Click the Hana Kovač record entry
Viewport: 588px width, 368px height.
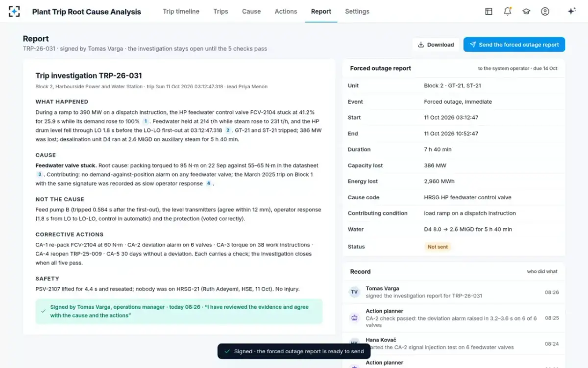tap(454, 343)
